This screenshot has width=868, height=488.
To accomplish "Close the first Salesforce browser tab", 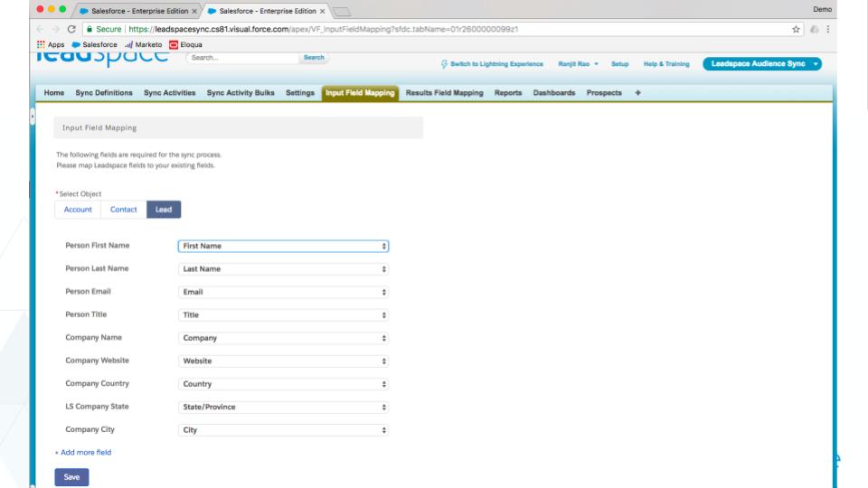I will point(194,11).
